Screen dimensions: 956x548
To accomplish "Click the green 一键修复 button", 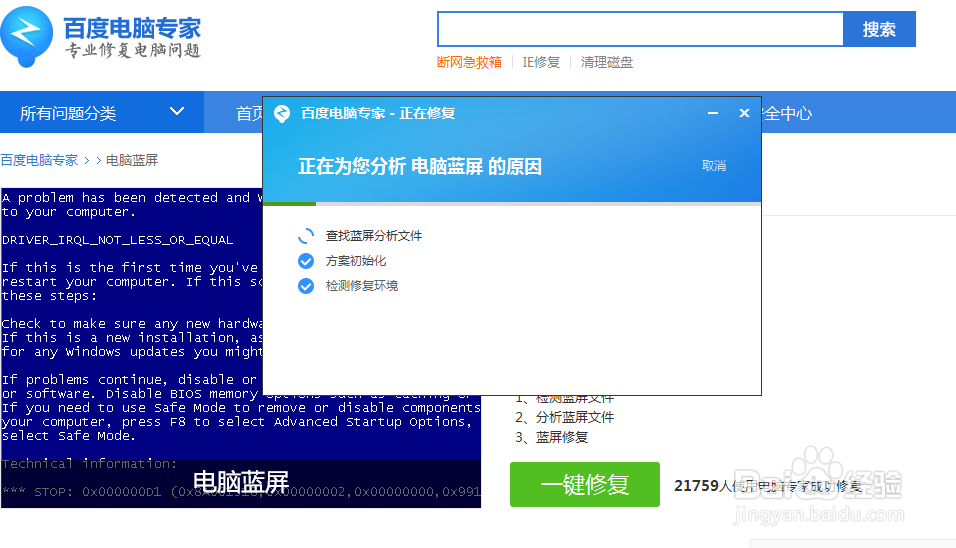I will click(x=585, y=485).
